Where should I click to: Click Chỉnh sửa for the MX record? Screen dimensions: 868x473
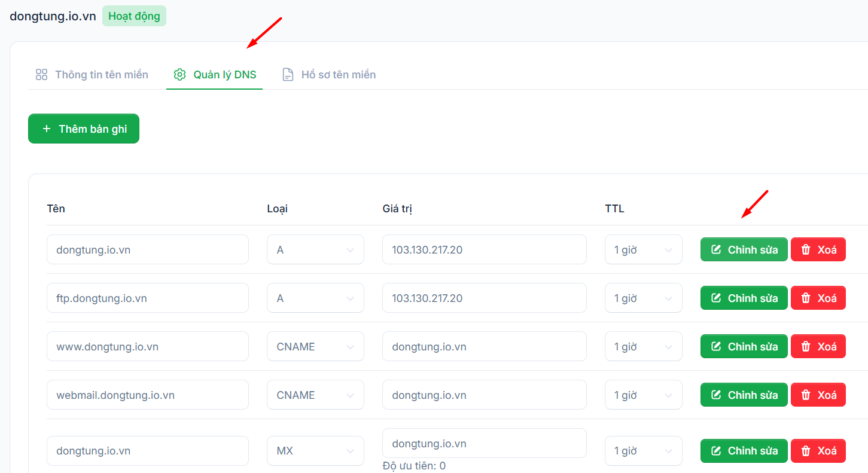click(x=744, y=451)
